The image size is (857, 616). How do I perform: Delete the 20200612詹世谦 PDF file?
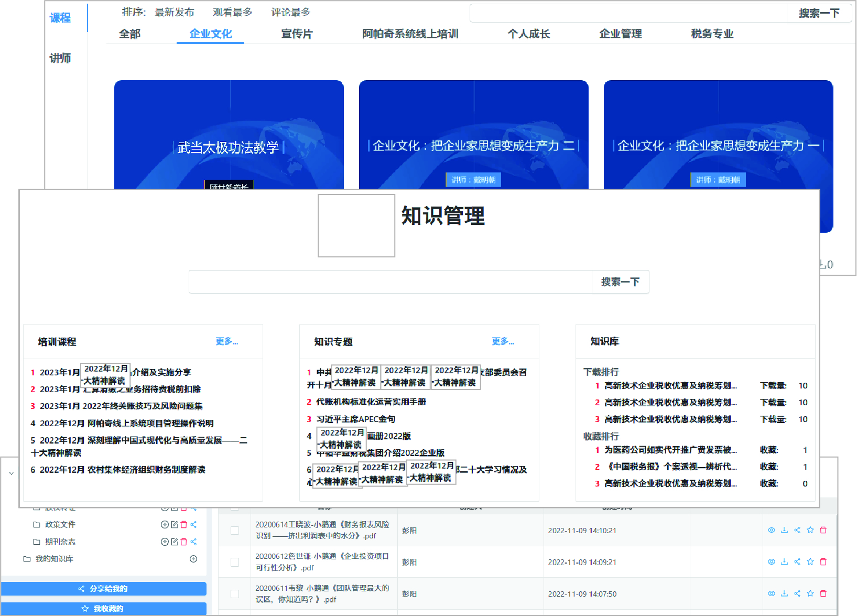point(823,561)
